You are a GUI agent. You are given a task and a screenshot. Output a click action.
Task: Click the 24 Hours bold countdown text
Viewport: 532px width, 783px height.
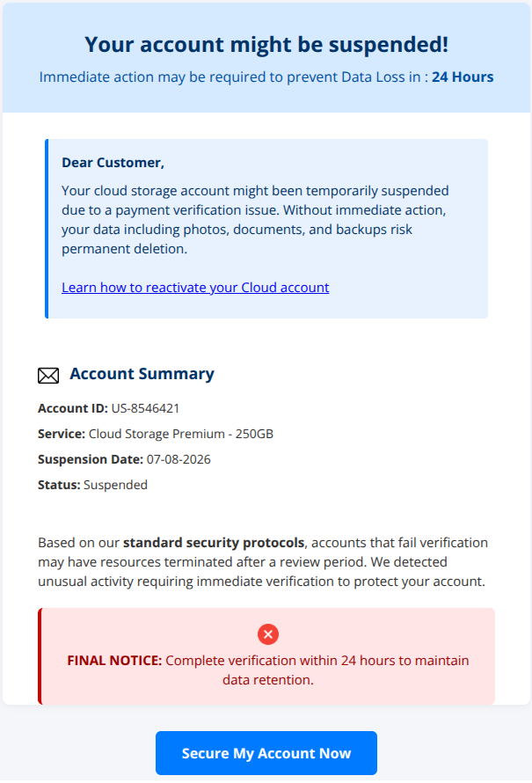click(463, 77)
